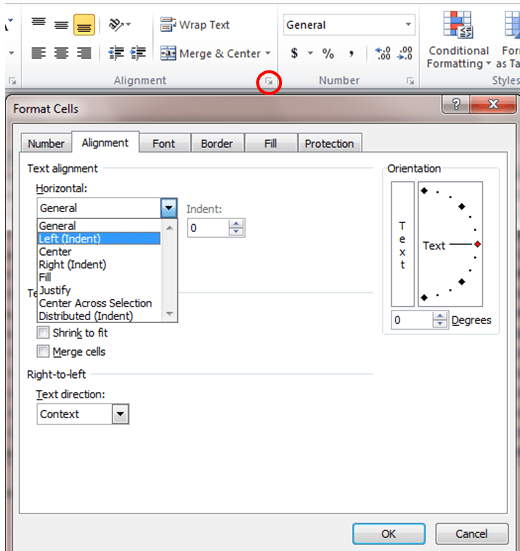Choose Center Across Selection option

point(99,303)
